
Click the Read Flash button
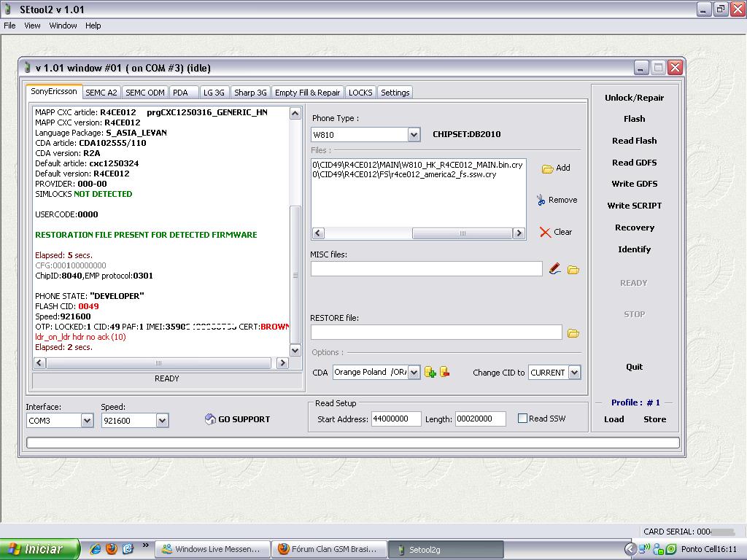tap(634, 141)
